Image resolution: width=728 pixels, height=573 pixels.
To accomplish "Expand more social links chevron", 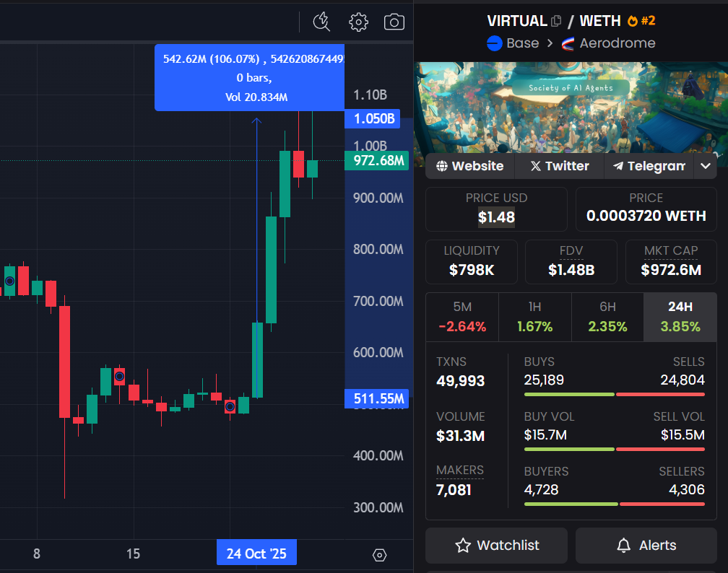I will [705, 166].
